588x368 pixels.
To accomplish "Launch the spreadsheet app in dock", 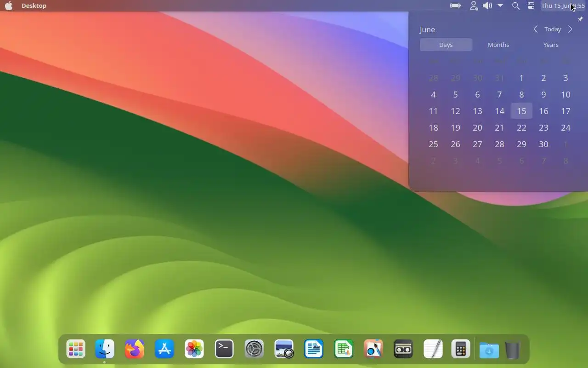I will pos(344,349).
